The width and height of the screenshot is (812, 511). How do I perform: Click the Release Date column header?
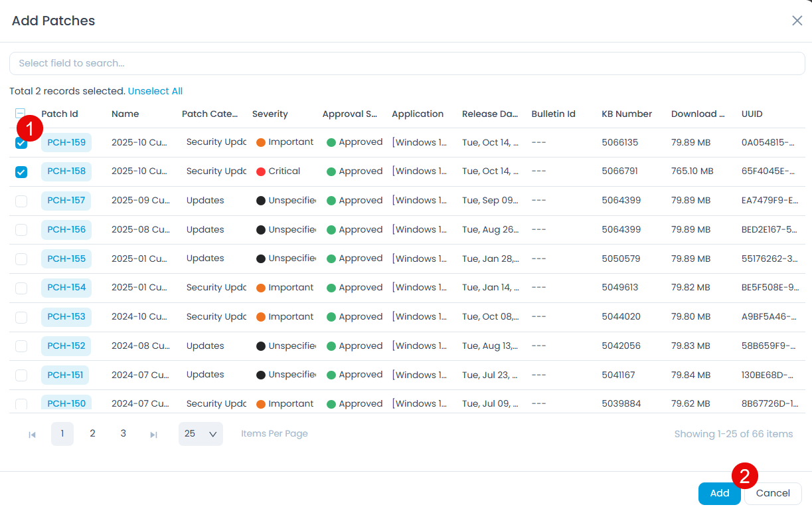coord(489,114)
